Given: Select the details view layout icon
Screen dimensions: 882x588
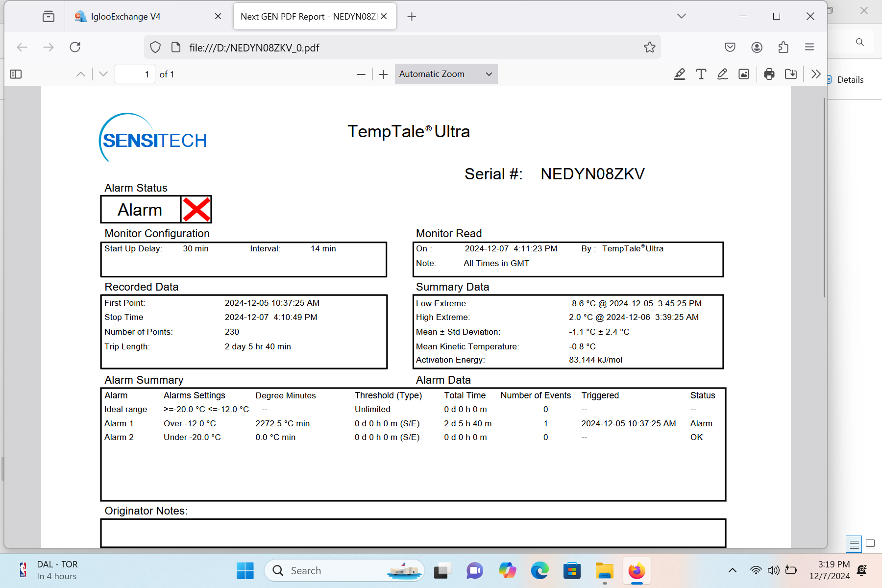Looking at the screenshot, I should point(854,544).
